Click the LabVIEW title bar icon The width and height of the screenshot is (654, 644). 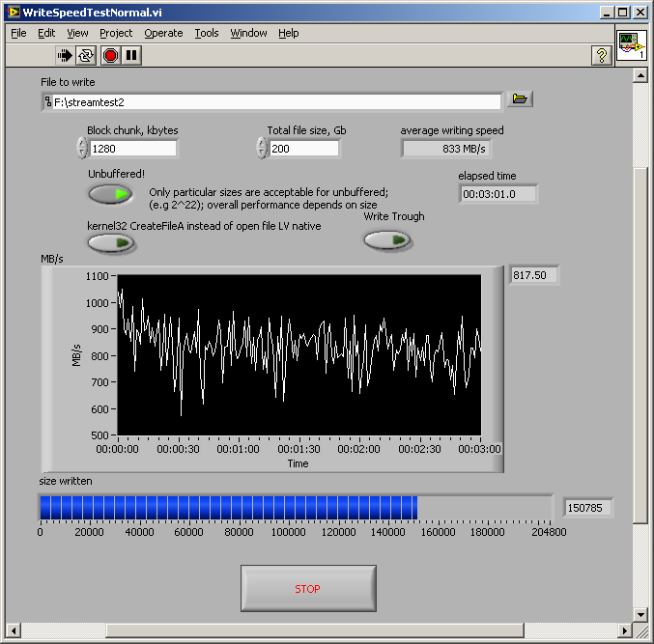pos(12,12)
